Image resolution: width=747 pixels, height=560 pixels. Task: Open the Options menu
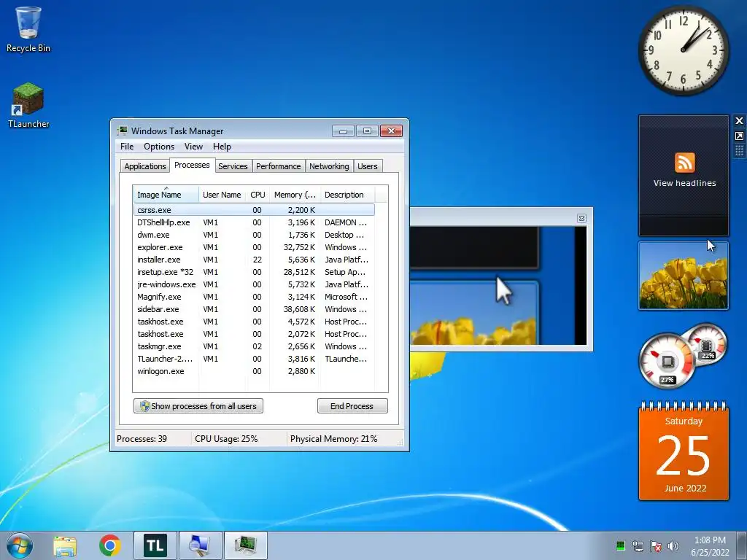[x=159, y=147]
